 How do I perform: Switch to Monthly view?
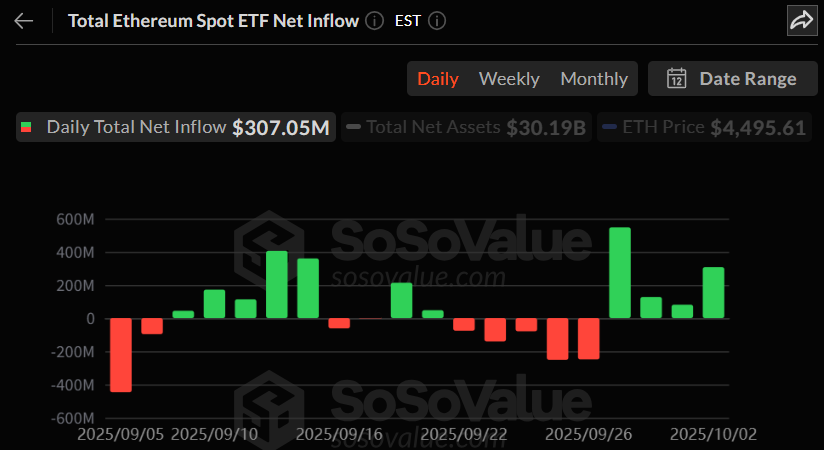pyautogui.click(x=594, y=79)
